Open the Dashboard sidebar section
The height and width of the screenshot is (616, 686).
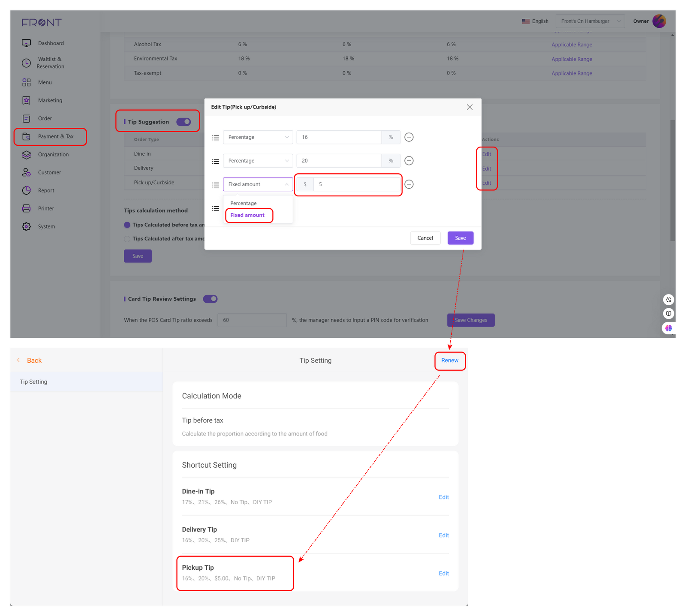click(x=26, y=43)
